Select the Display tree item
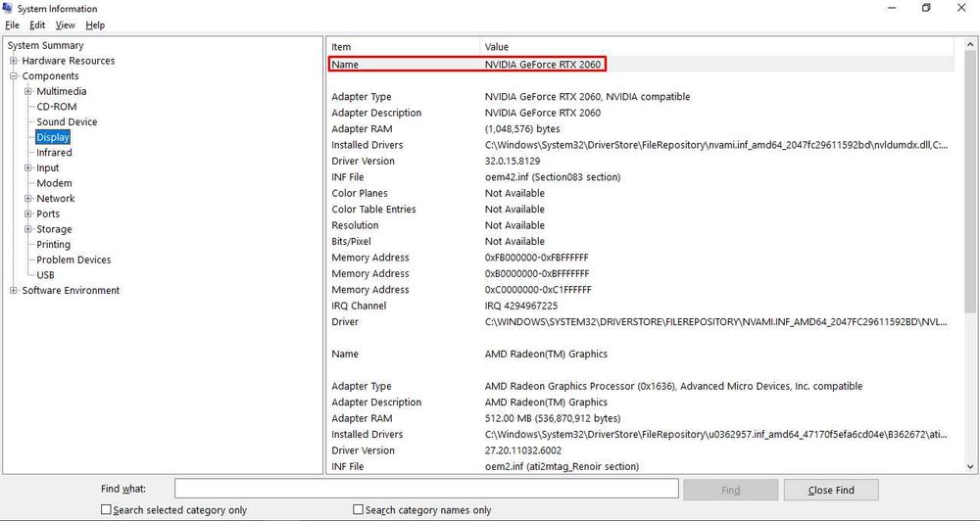980x521 pixels. tap(53, 137)
